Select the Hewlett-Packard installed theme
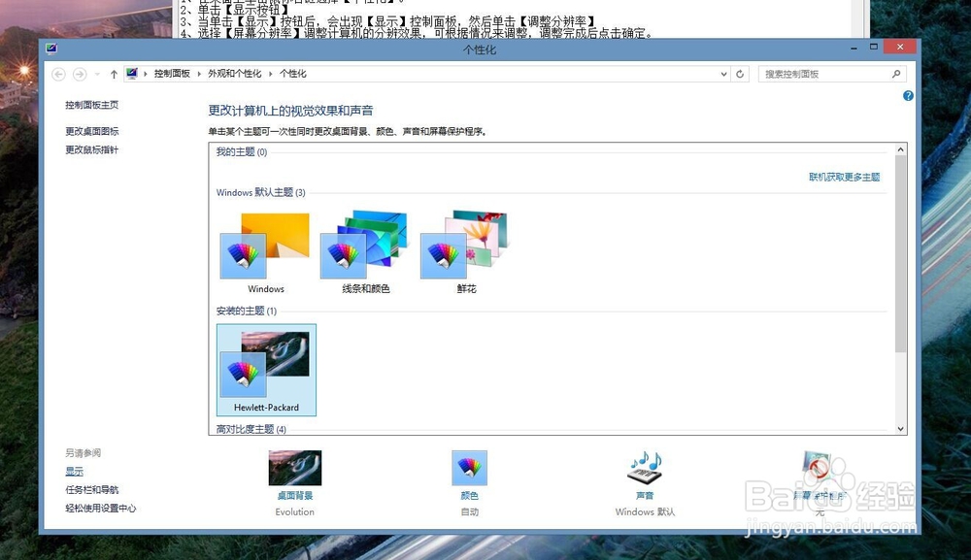The height and width of the screenshot is (560, 971). coord(266,370)
